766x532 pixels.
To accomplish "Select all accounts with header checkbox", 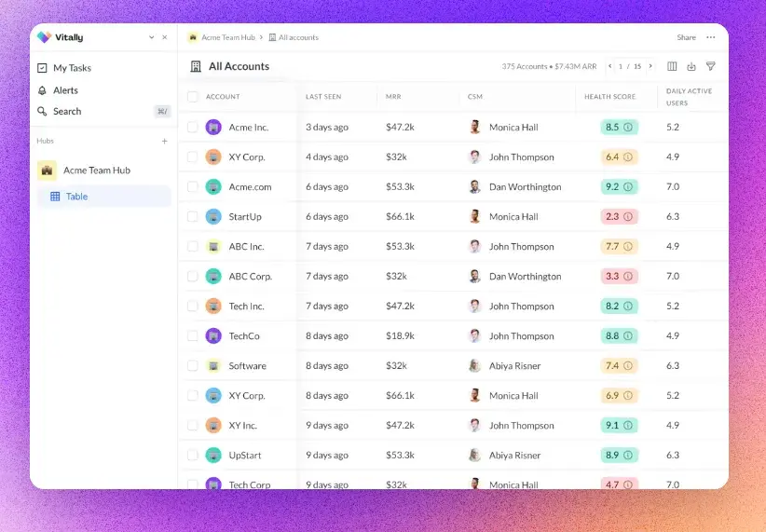I will [193, 97].
